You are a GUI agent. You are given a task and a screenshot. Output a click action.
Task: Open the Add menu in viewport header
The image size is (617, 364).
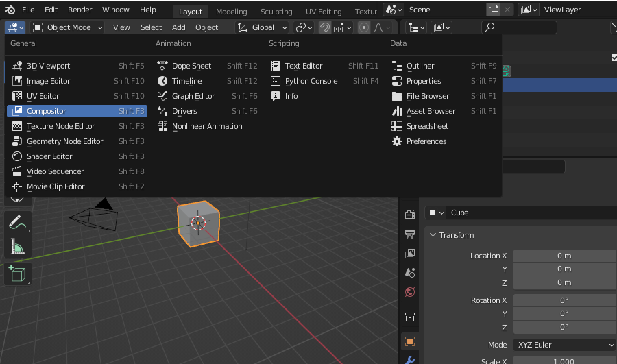coord(179,27)
